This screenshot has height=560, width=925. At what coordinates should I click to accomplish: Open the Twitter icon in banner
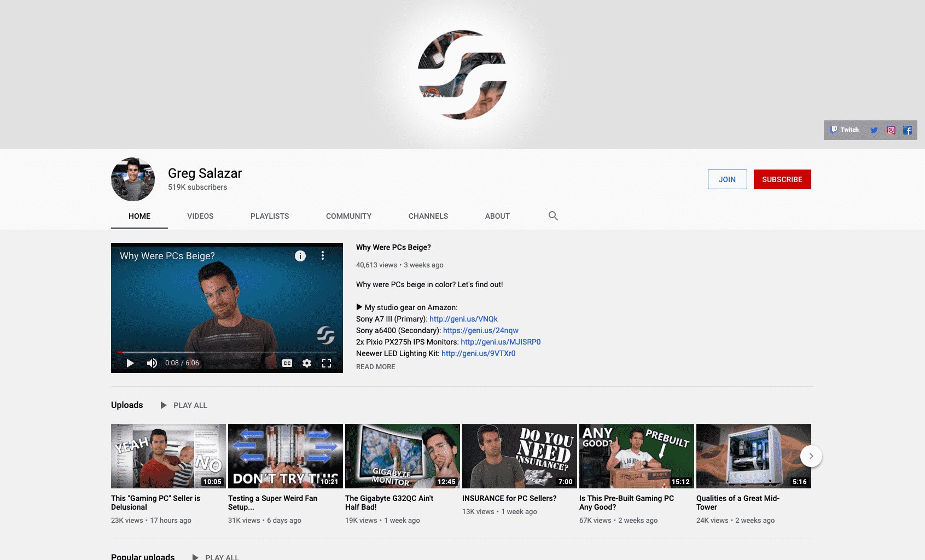(874, 130)
